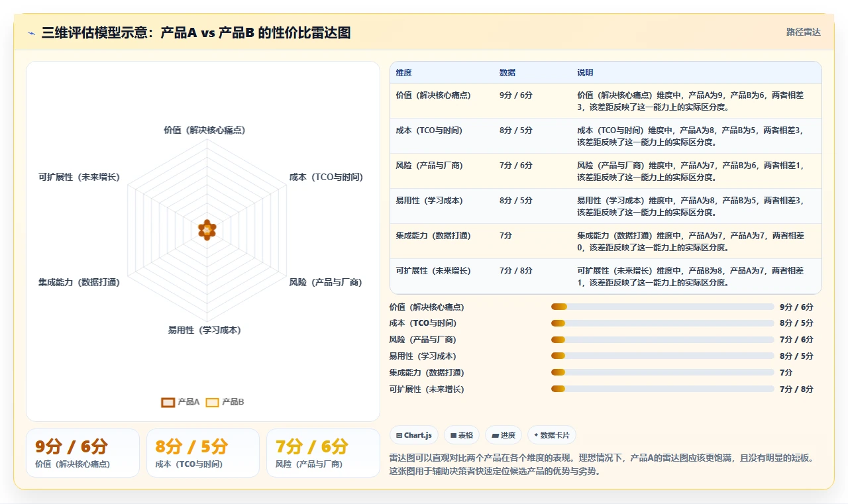Click the 说明 column header

coord(585,73)
